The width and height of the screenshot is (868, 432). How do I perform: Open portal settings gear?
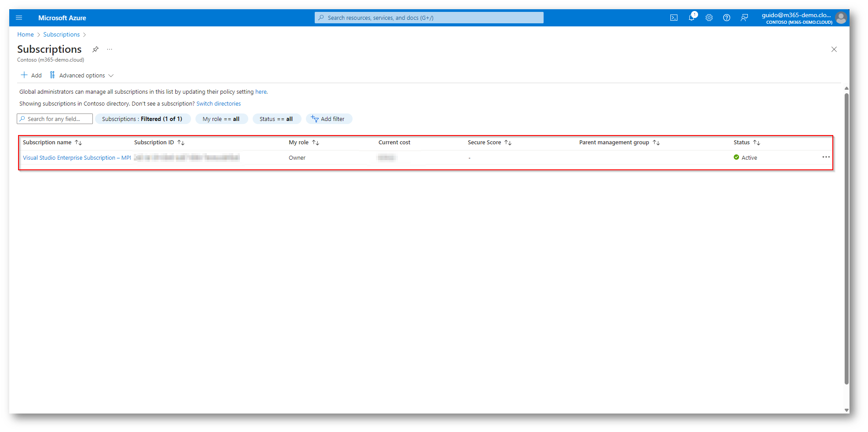(709, 18)
